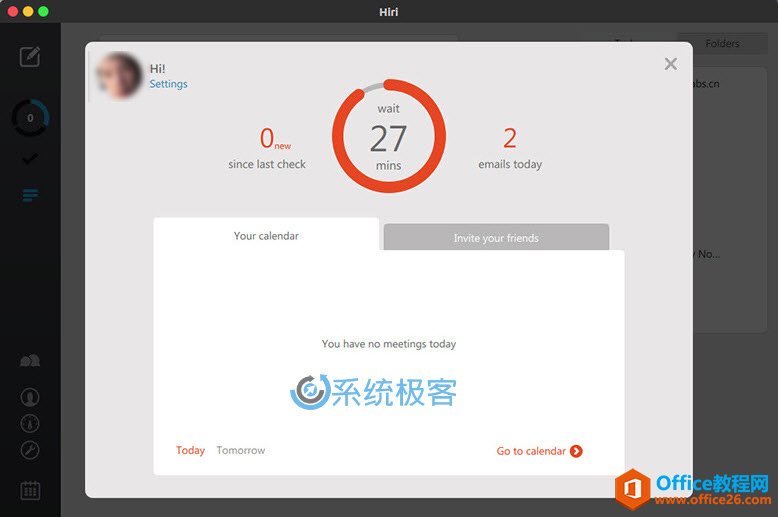Open the Settings link under Hi!
Image resolution: width=778 pixels, height=517 pixels.
(x=168, y=84)
